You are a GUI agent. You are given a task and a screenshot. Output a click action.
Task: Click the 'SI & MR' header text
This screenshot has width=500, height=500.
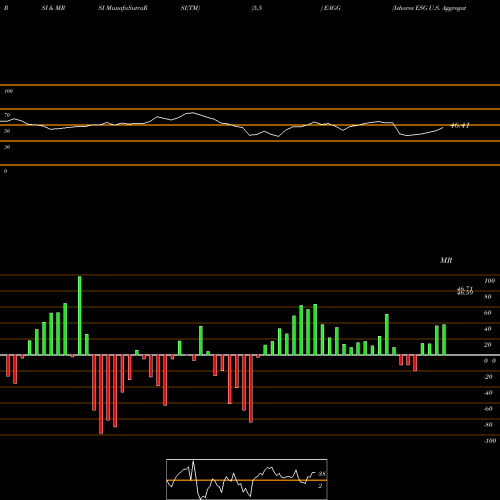click(x=53, y=8)
